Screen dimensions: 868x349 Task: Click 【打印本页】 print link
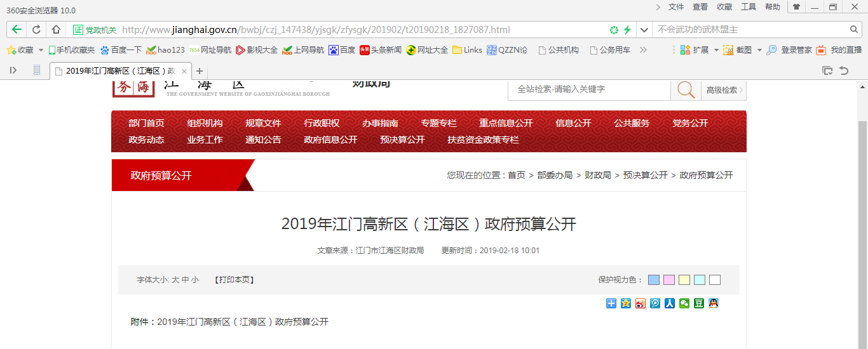(234, 280)
